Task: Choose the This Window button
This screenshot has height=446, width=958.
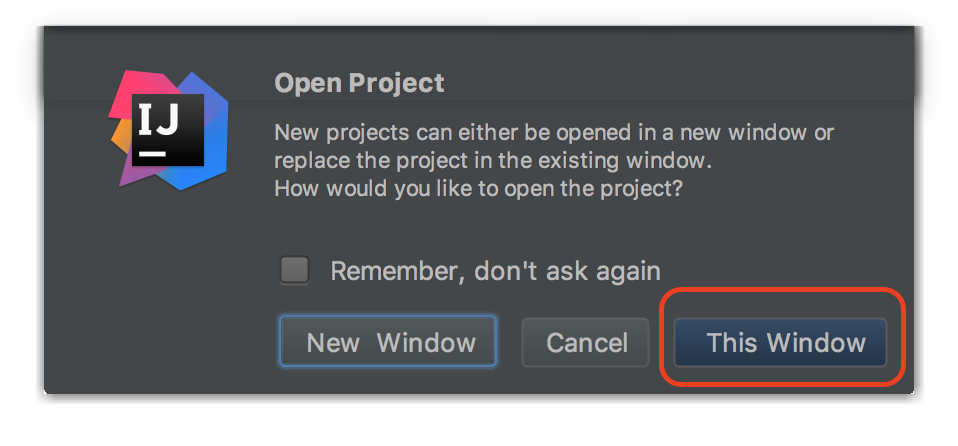Action: click(780, 342)
